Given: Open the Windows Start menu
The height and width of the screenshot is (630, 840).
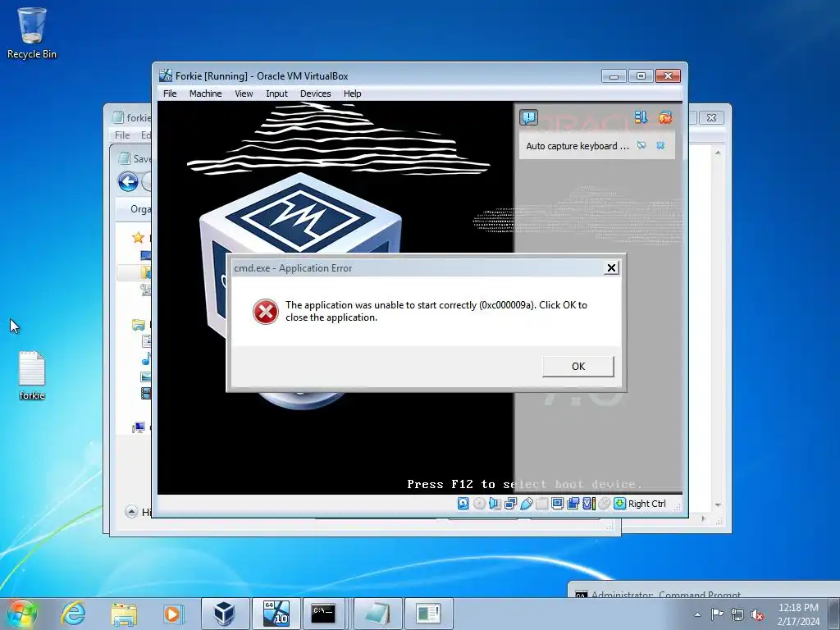Looking at the screenshot, I should coord(22,614).
